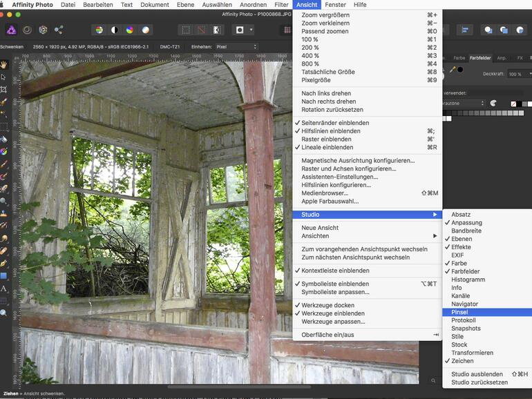
Task: Uncheck Hilfslinien einblenden
Action: pos(330,131)
